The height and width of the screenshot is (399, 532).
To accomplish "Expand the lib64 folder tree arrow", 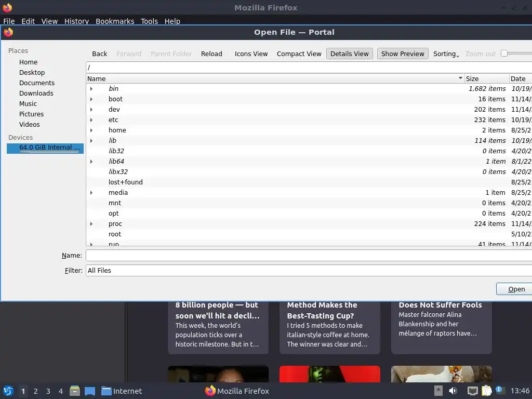I will tap(91, 162).
